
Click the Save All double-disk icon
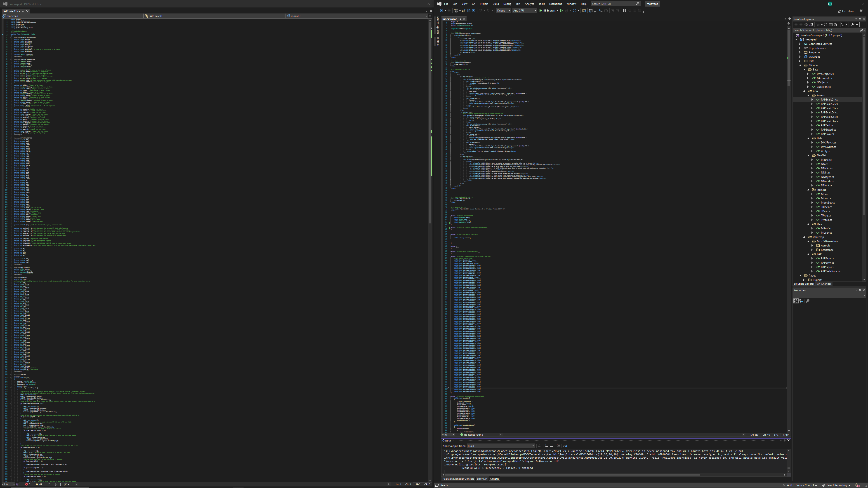pyautogui.click(x=474, y=11)
